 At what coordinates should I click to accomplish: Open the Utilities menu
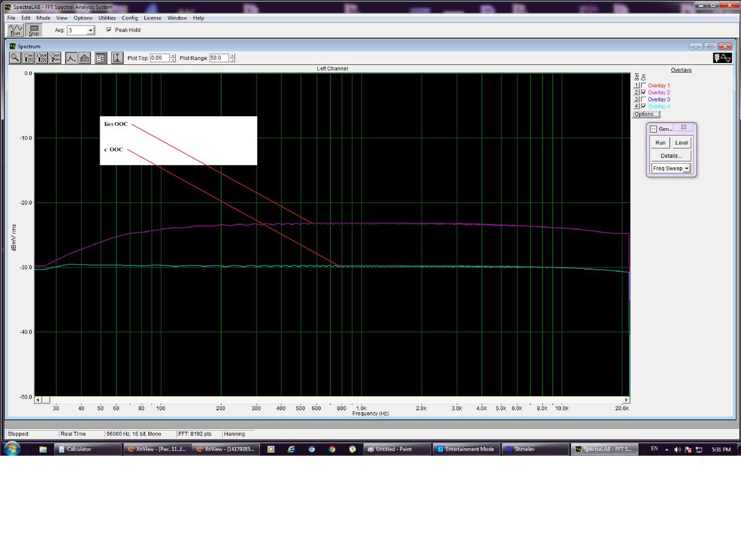pos(107,18)
